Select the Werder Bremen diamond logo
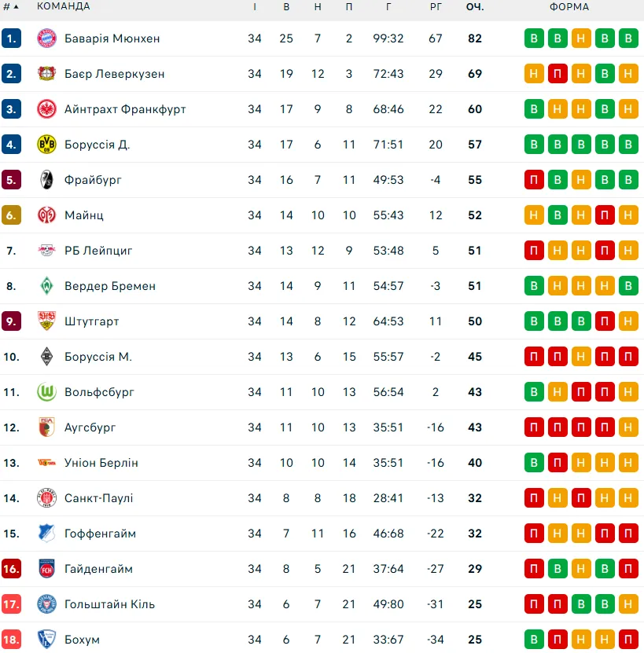Image resolution: width=644 pixels, height=653 pixels. (x=46, y=286)
